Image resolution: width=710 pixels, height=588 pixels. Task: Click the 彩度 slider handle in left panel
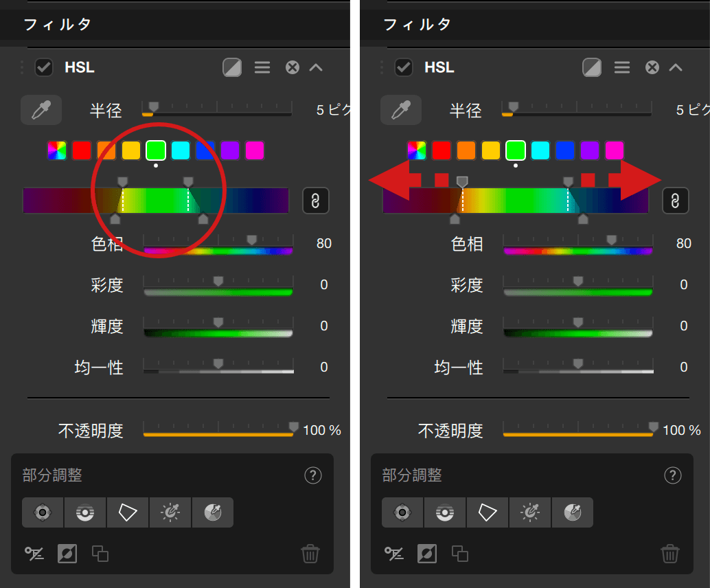pyautogui.click(x=218, y=282)
